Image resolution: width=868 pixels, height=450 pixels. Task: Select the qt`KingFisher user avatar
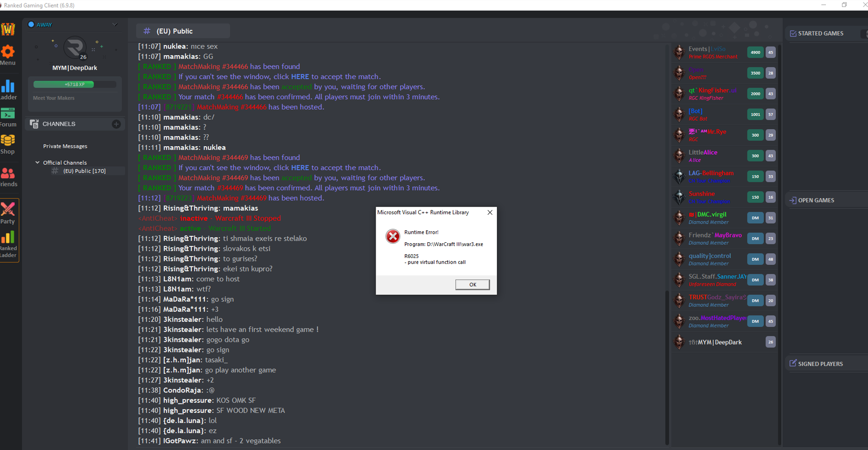click(679, 94)
